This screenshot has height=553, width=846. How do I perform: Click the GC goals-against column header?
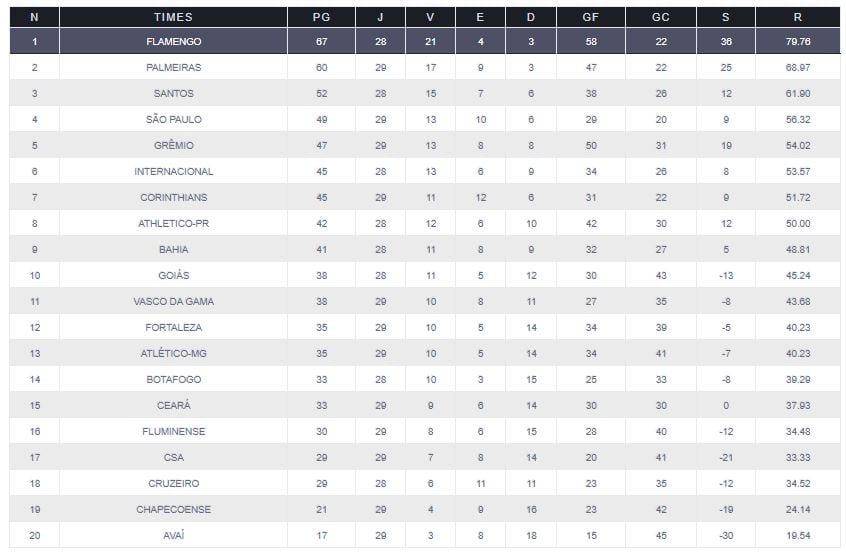(660, 17)
